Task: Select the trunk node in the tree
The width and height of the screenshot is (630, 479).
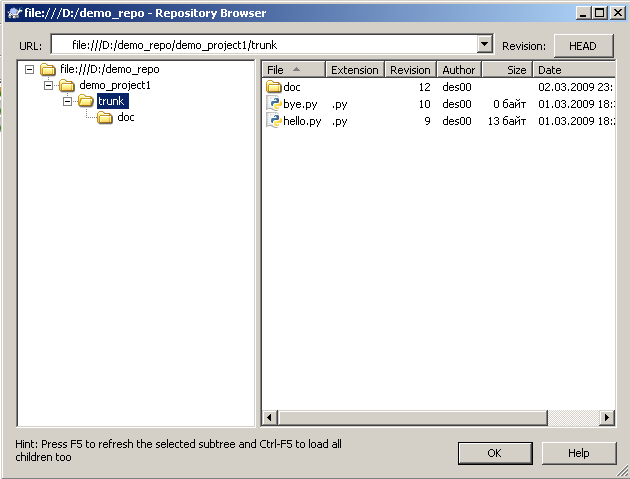Action: pyautogui.click(x=112, y=101)
